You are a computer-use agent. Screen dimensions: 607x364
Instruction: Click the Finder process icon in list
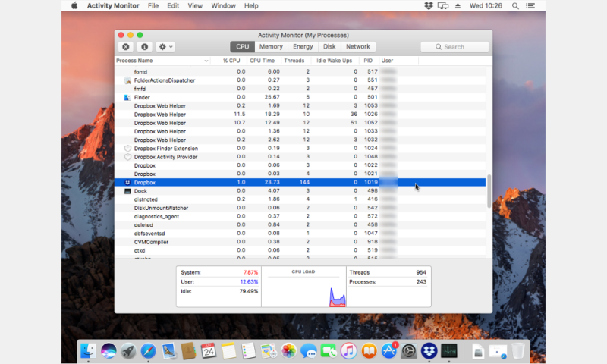[x=127, y=98]
